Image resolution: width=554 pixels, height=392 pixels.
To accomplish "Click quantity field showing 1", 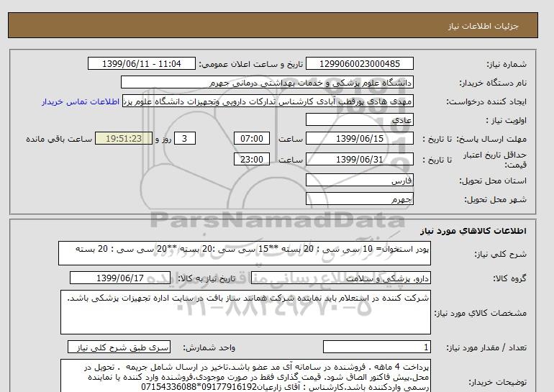I will 377,347.
